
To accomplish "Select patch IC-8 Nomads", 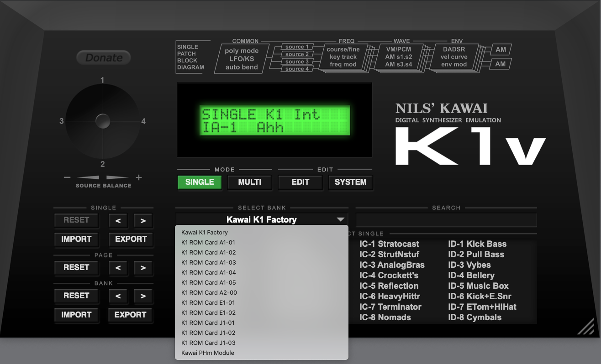I will point(385,317).
